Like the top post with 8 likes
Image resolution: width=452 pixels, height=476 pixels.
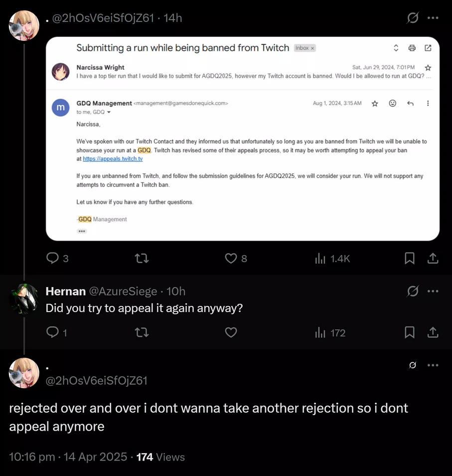236,258
